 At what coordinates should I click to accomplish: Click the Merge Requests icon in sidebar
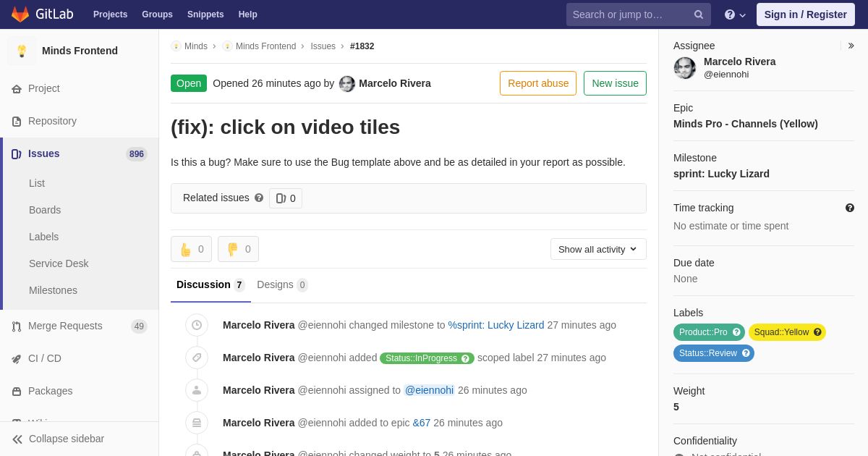[17, 326]
